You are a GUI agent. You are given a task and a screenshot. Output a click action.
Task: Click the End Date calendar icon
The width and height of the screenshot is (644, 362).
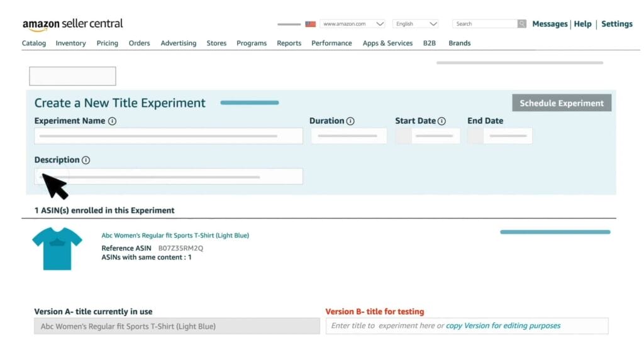(475, 136)
